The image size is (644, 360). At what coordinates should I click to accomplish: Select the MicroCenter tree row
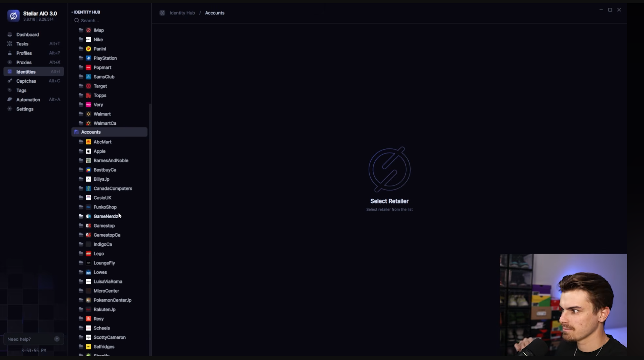tap(109, 291)
